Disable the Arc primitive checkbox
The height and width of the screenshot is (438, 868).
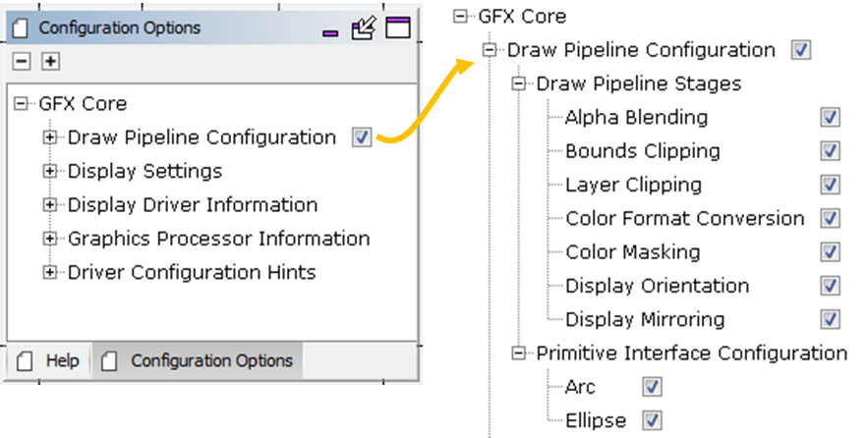pos(652,387)
